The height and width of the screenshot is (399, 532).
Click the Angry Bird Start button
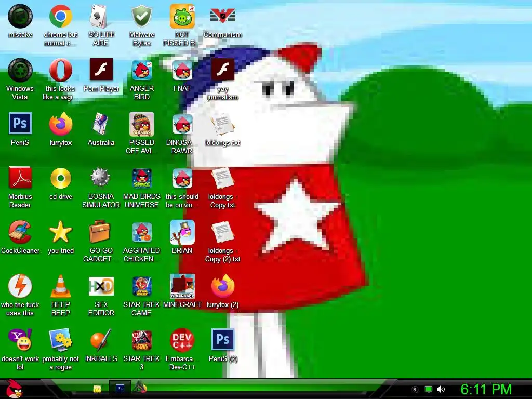pos(14,389)
